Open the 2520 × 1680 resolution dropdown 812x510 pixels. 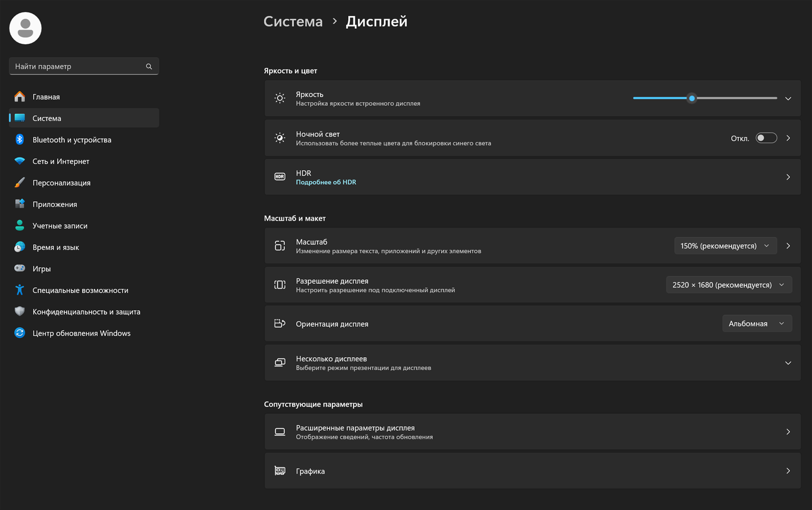729,285
